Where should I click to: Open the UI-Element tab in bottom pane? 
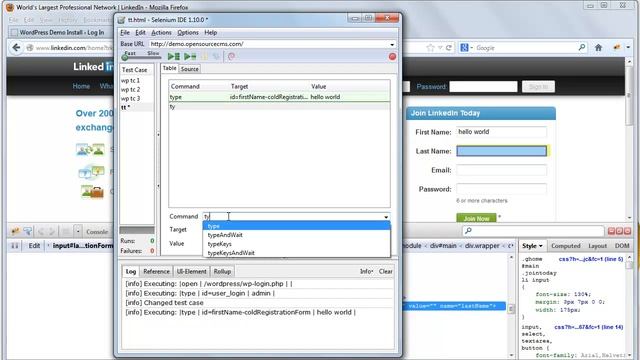pos(191,271)
